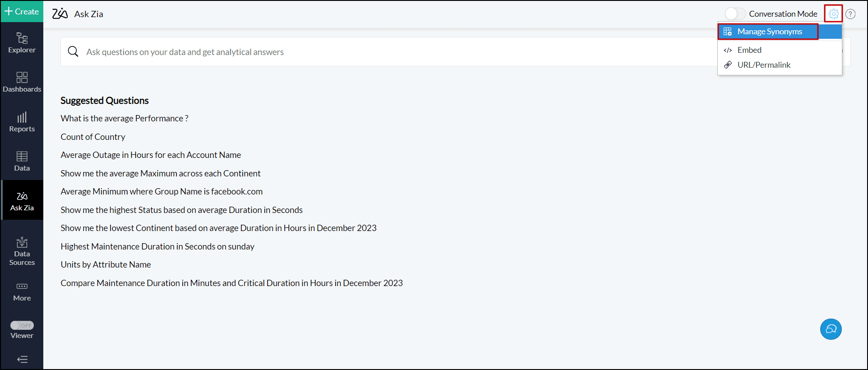Open the Data section in sidebar
Viewport: 868px width, 370px height.
click(22, 161)
